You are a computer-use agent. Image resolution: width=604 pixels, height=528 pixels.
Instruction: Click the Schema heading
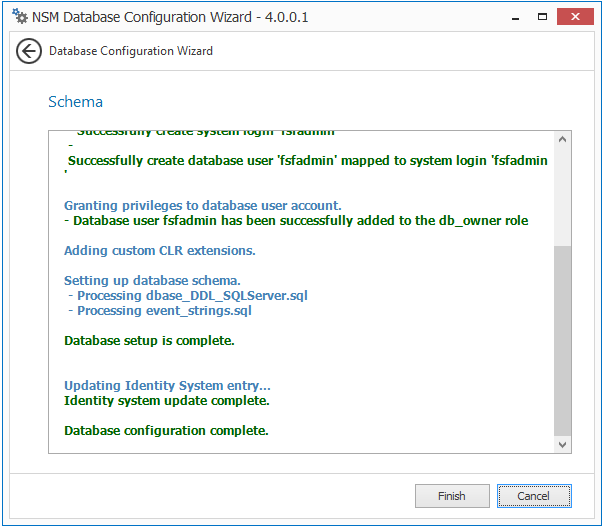click(76, 102)
